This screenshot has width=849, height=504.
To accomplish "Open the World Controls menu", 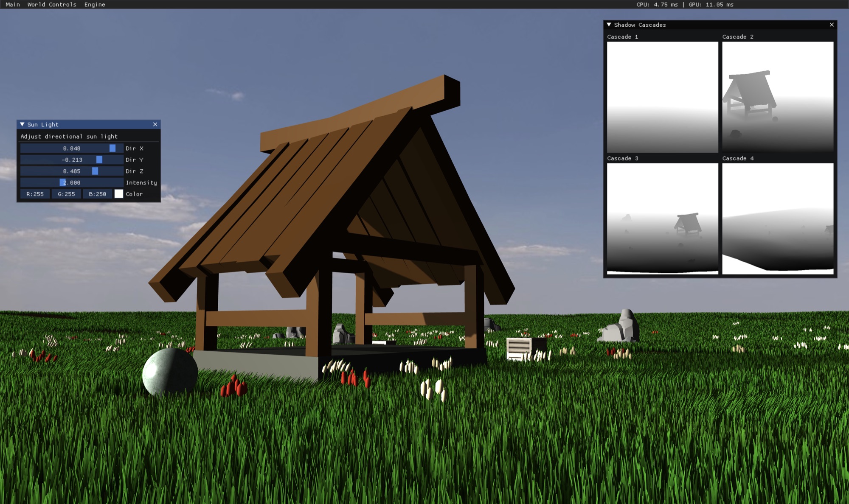I will point(52,4).
